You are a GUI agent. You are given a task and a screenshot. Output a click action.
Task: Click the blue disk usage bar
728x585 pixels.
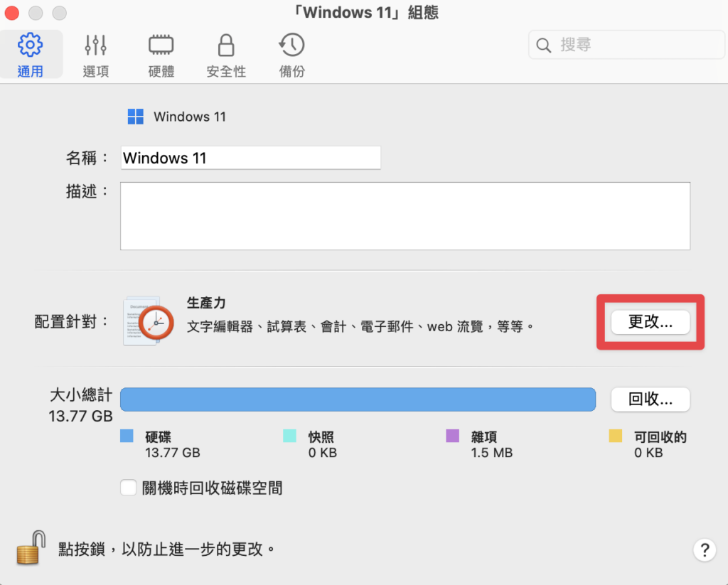coord(358,399)
